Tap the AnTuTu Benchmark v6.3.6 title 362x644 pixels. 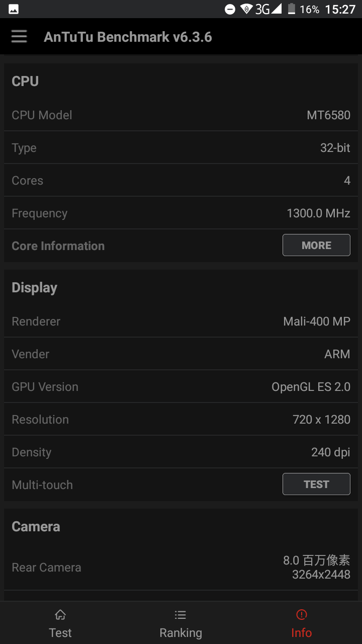pyautogui.click(x=128, y=37)
